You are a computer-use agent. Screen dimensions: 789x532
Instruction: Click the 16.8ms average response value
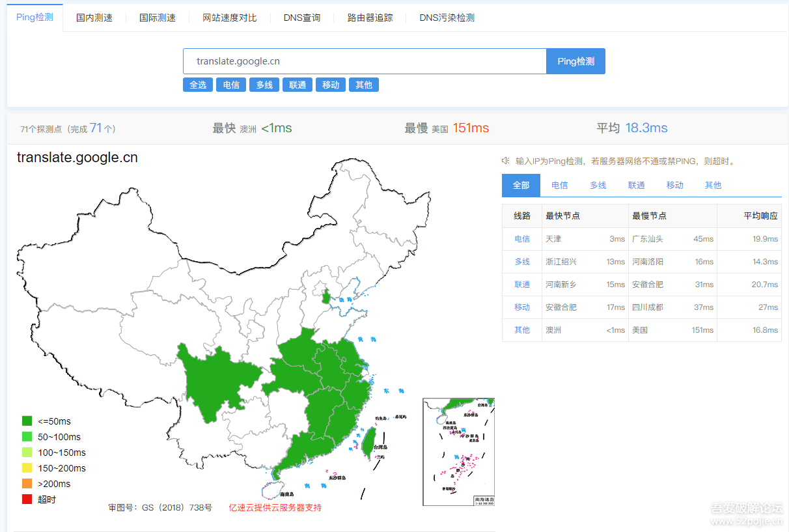(766, 330)
